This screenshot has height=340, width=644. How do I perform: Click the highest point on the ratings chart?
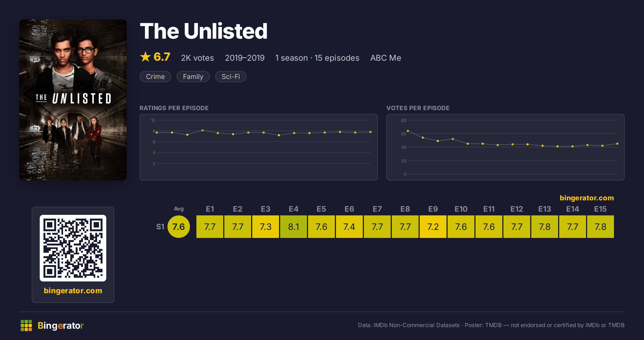click(203, 130)
